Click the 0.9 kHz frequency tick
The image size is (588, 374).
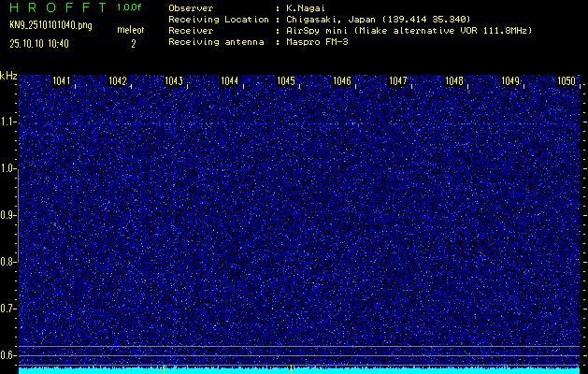point(8,215)
